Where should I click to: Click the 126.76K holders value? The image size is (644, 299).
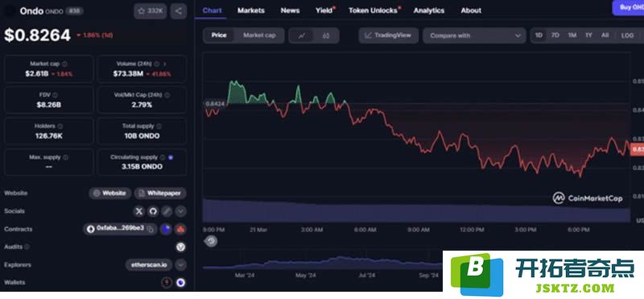49,135
